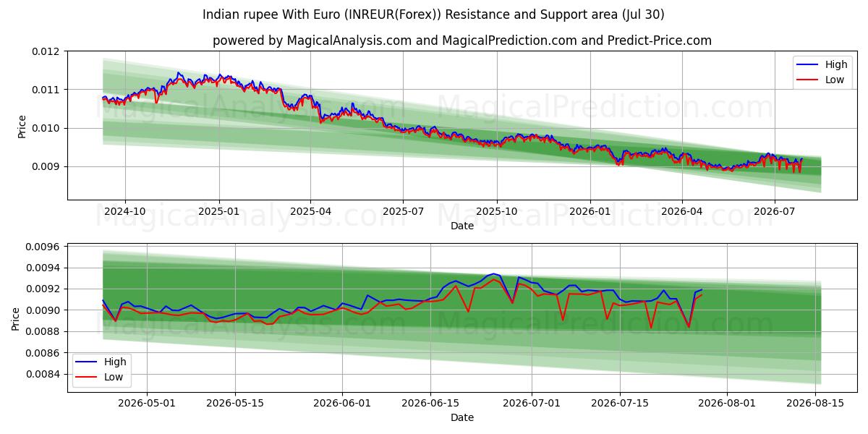Click the top chart x-axis label 2026-07

774,211
